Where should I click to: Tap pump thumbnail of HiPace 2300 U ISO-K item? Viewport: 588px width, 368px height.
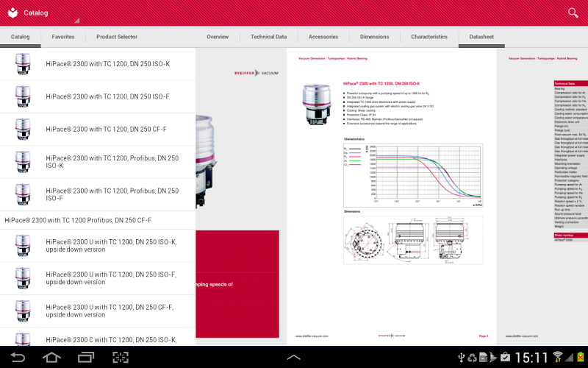(x=23, y=246)
